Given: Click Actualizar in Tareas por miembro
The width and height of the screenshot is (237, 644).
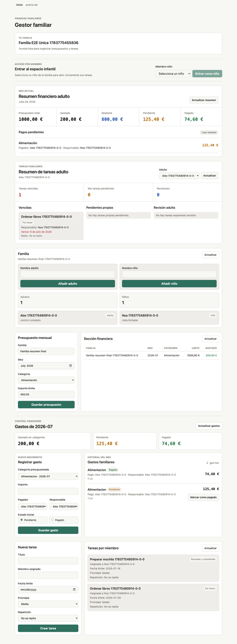Looking at the screenshot, I should 210,548.
